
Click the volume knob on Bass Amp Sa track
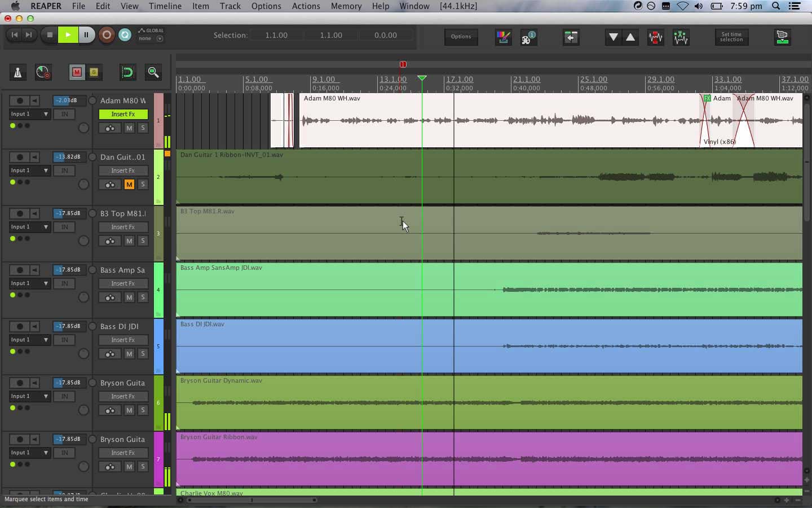83,297
